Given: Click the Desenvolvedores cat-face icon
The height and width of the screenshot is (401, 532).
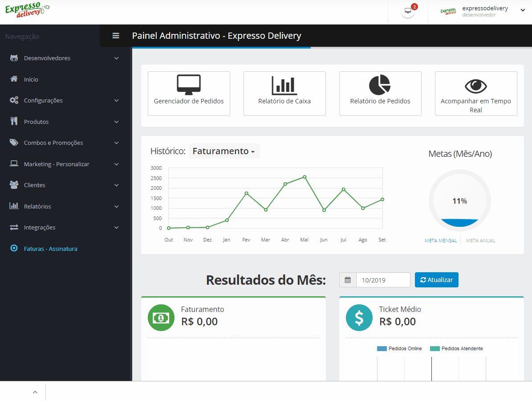Looking at the screenshot, I should pos(14,58).
